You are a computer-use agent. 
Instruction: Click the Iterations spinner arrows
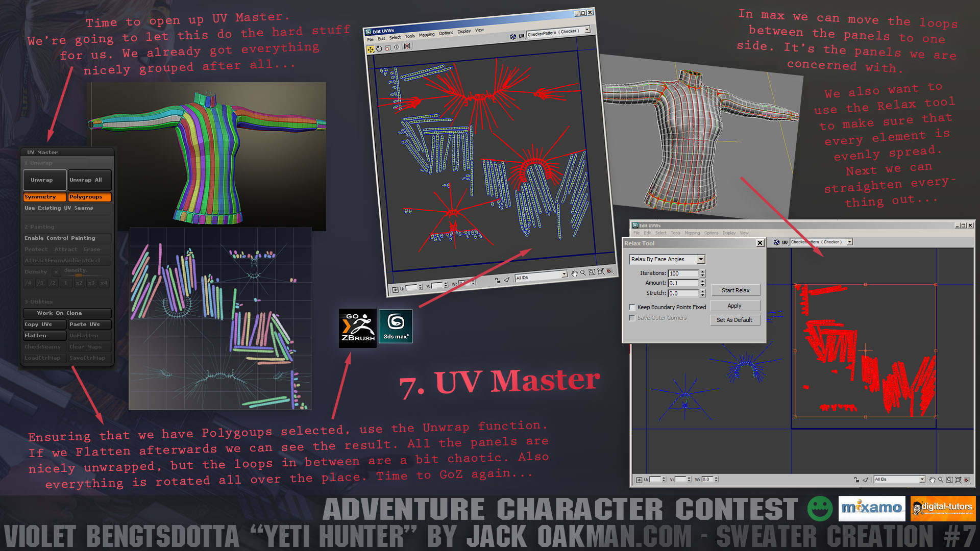(x=702, y=273)
